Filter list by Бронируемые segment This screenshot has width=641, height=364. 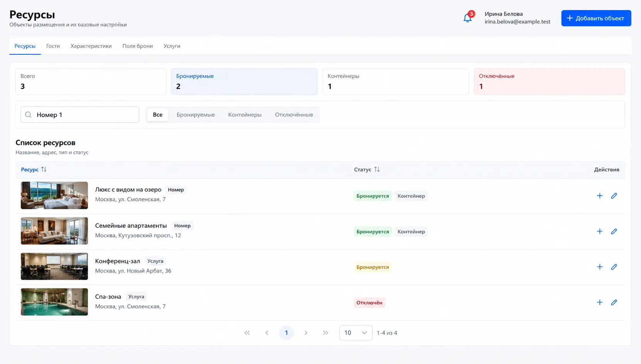(196, 115)
